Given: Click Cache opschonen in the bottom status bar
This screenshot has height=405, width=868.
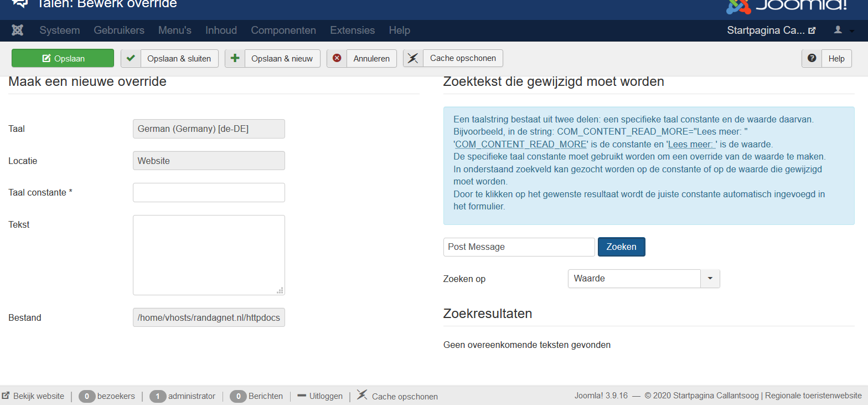Looking at the screenshot, I should coord(404,397).
